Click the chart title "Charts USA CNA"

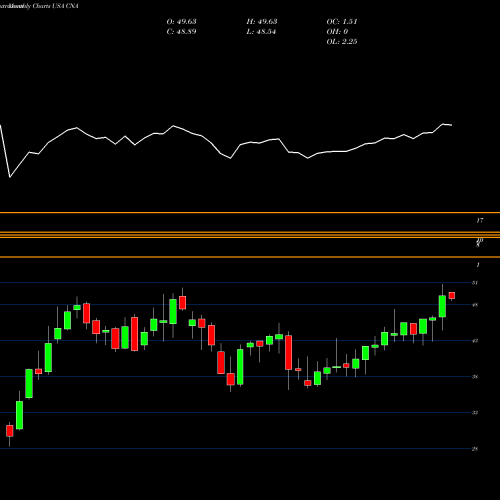click(x=55, y=6)
